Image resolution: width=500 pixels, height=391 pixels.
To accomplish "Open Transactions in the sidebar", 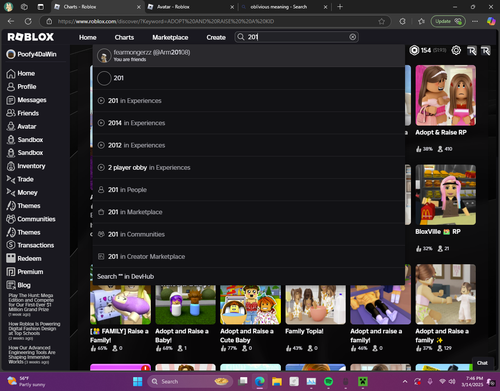I will tap(30, 245).
